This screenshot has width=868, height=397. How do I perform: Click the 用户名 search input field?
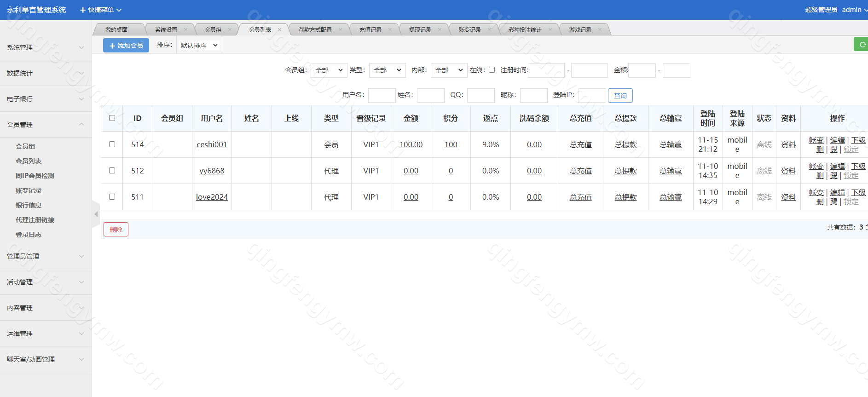click(382, 95)
